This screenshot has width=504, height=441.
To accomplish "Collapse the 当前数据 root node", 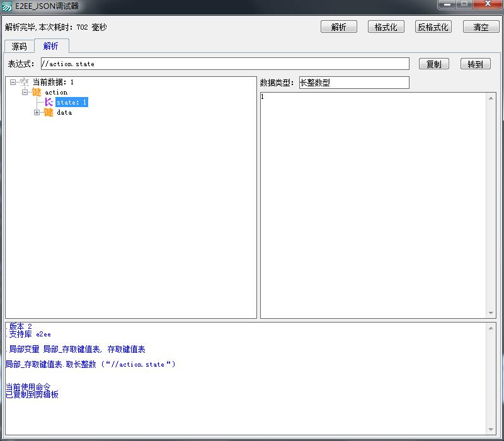I will (x=13, y=83).
